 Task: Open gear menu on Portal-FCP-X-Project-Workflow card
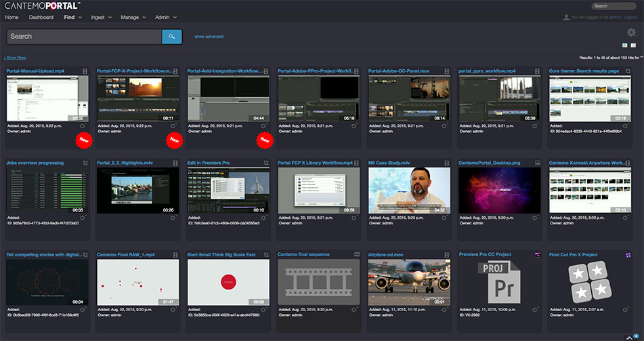(173, 126)
